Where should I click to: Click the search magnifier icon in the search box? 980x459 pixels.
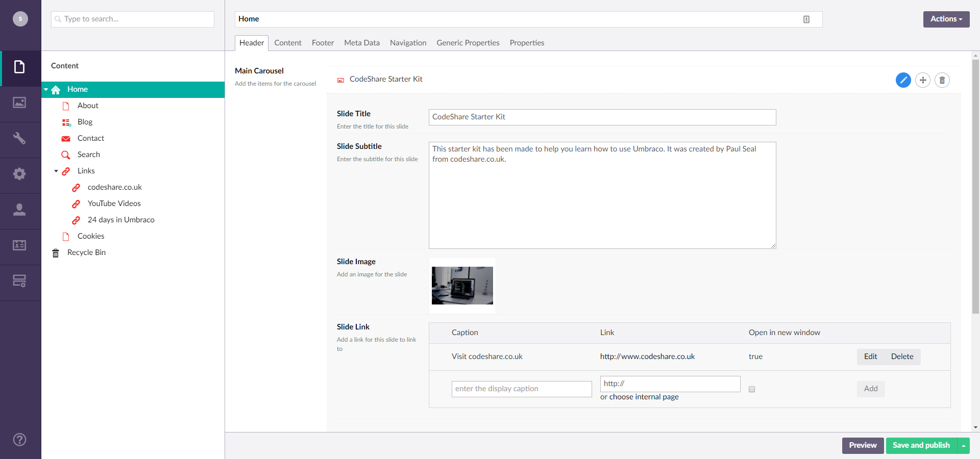pyautogui.click(x=58, y=19)
